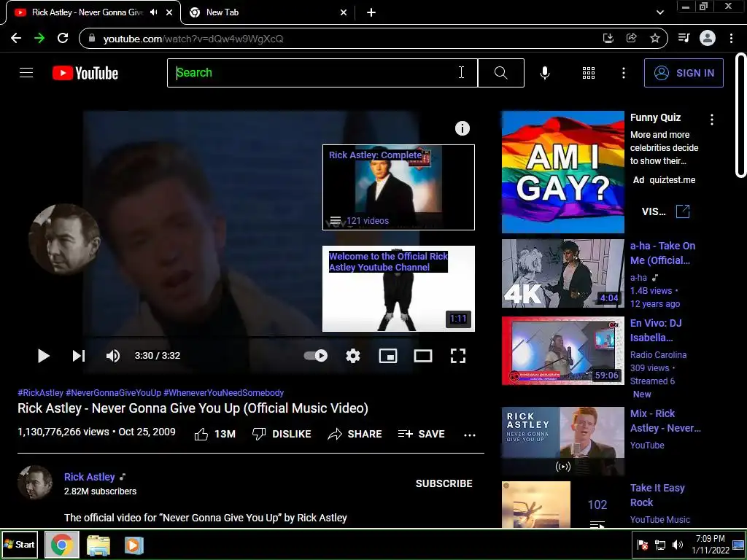Search with voice microphone icon

pyautogui.click(x=545, y=73)
